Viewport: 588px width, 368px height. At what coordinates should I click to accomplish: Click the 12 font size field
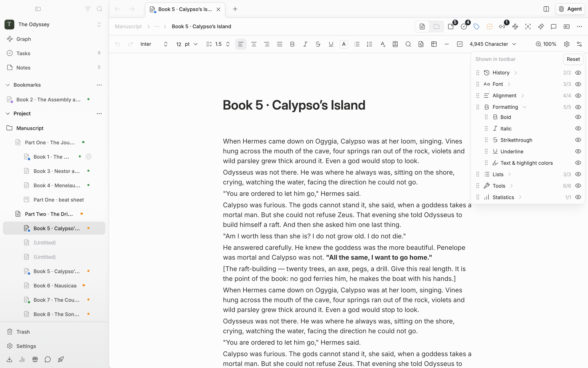(179, 44)
